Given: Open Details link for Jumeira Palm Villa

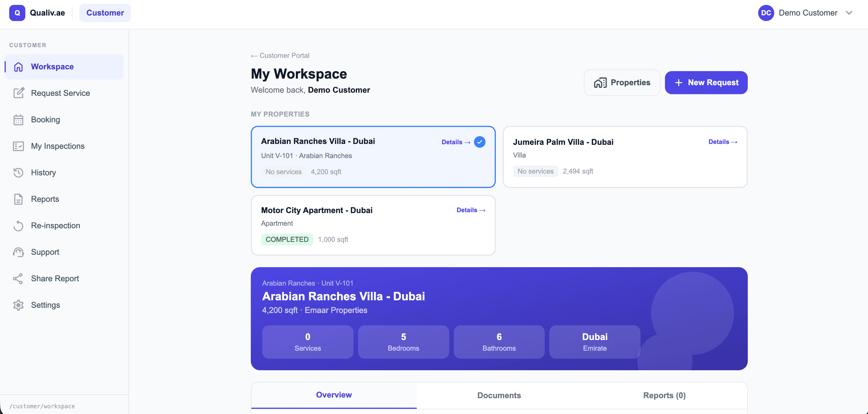Looking at the screenshot, I should 723,142.
